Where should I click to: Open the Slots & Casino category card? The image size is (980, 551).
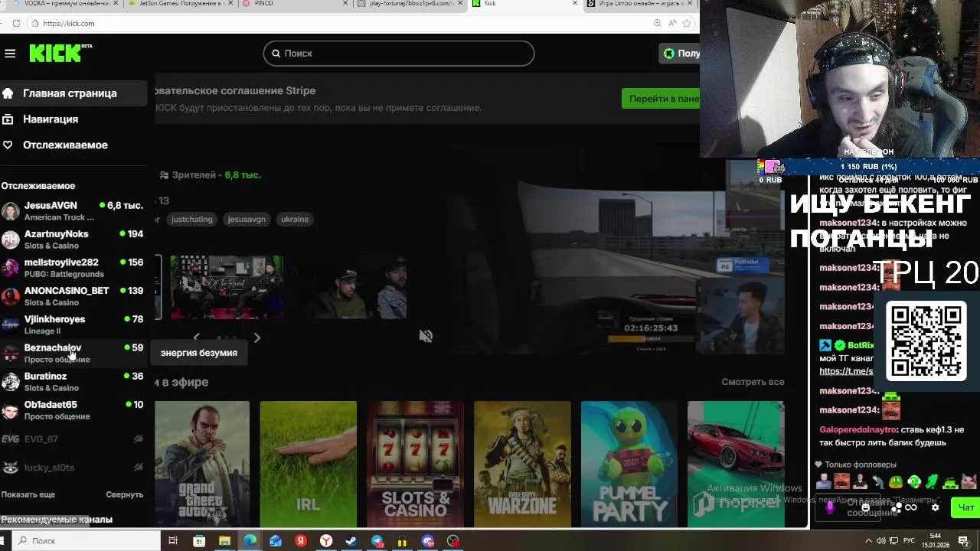pos(415,464)
